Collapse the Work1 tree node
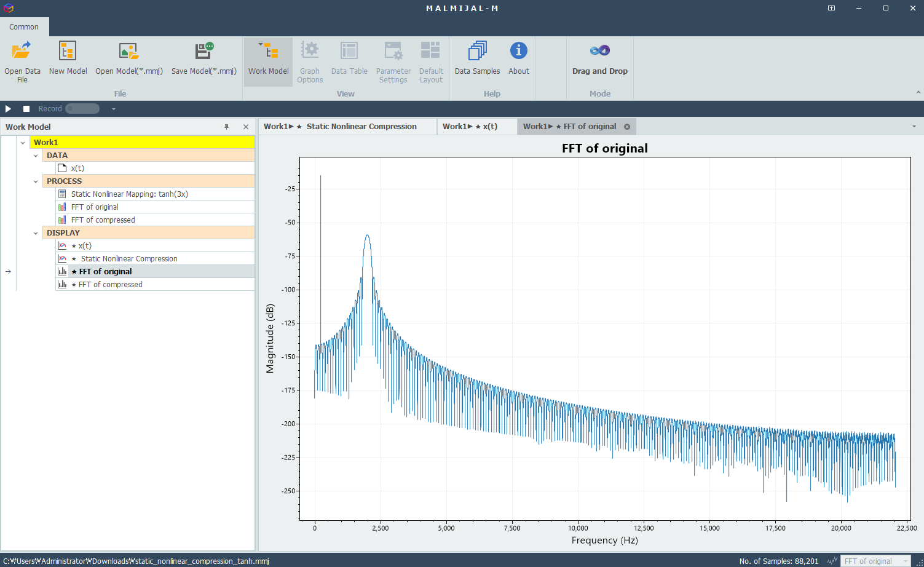 coord(23,143)
